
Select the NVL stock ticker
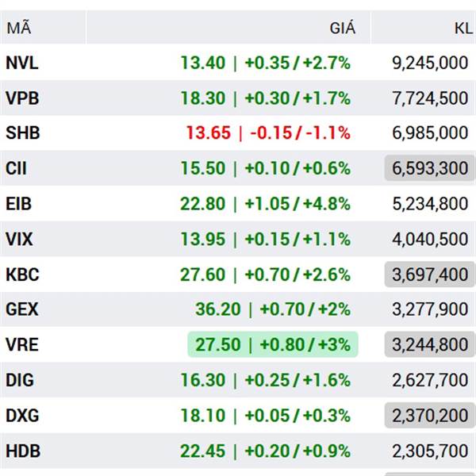click(22, 63)
